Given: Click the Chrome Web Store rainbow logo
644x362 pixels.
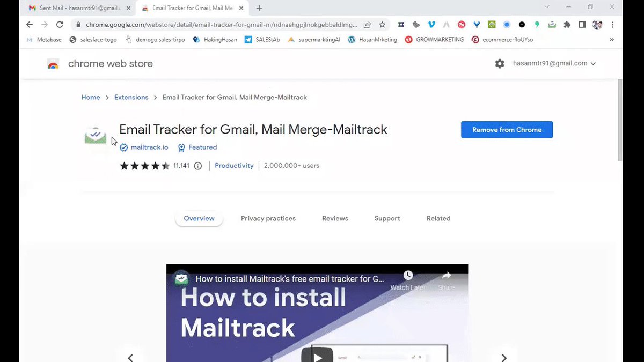Looking at the screenshot, I should click(x=53, y=64).
